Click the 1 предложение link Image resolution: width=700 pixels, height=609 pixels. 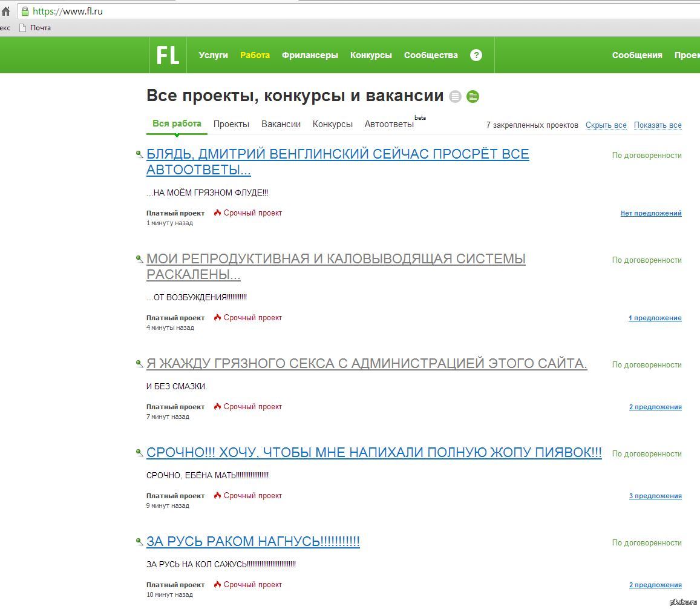tap(655, 318)
